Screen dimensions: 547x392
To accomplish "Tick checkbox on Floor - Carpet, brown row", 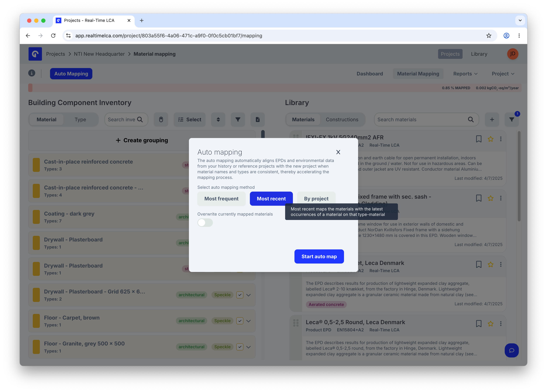I will pos(239,321).
